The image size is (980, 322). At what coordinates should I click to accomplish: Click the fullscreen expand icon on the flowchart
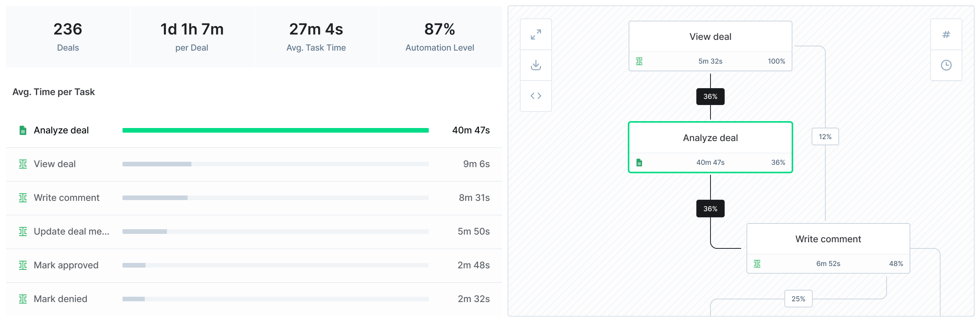pyautogui.click(x=536, y=34)
